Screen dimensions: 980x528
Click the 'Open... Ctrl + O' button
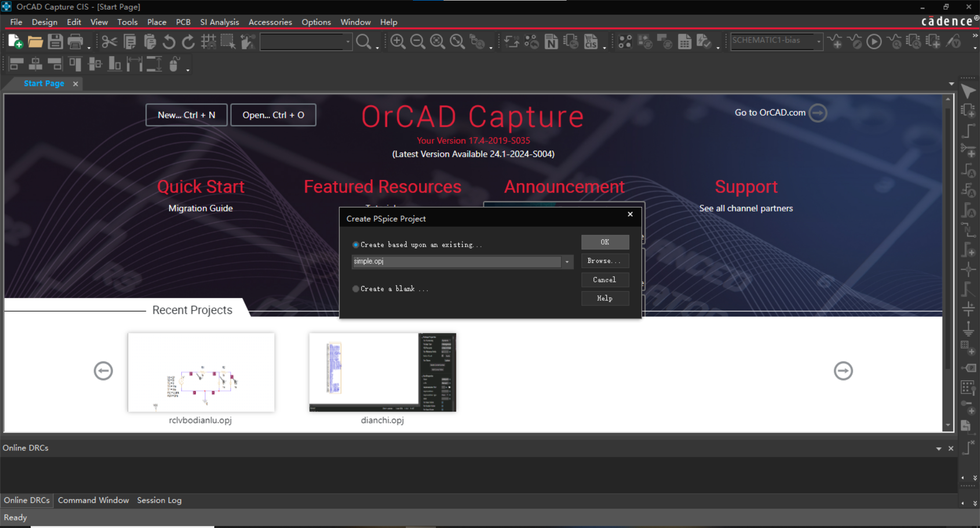coord(273,115)
